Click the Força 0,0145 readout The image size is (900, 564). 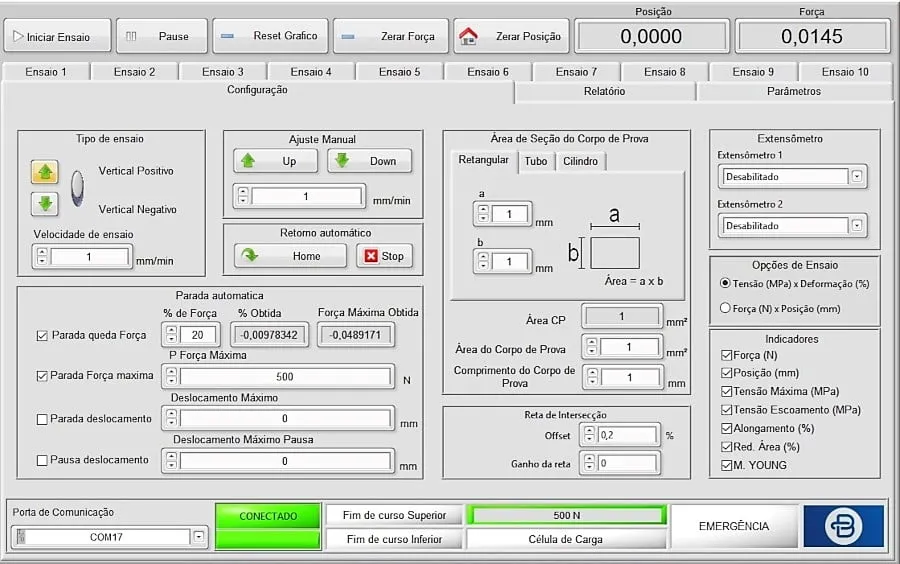coord(812,37)
